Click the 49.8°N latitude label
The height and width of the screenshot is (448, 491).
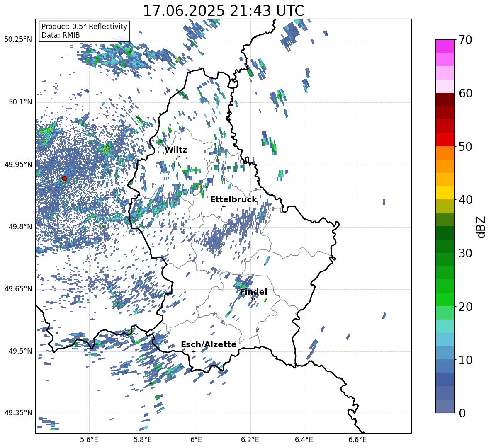pos(20,227)
